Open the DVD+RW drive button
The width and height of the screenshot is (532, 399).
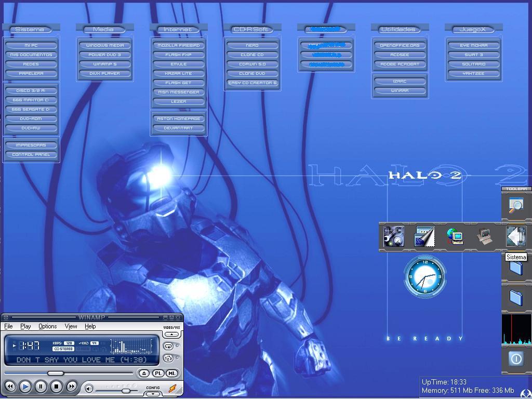point(31,128)
